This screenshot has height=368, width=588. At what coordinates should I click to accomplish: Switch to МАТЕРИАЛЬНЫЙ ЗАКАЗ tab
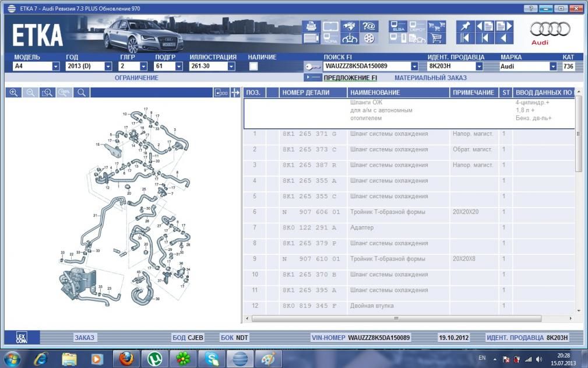click(431, 78)
